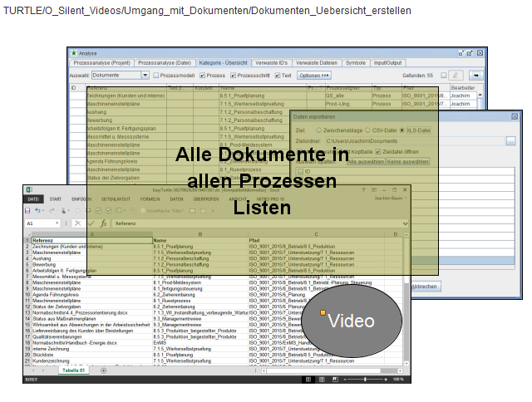This screenshot has width=532, height=402.
Task: Click the Excel Undo icon
Action: click(37, 210)
